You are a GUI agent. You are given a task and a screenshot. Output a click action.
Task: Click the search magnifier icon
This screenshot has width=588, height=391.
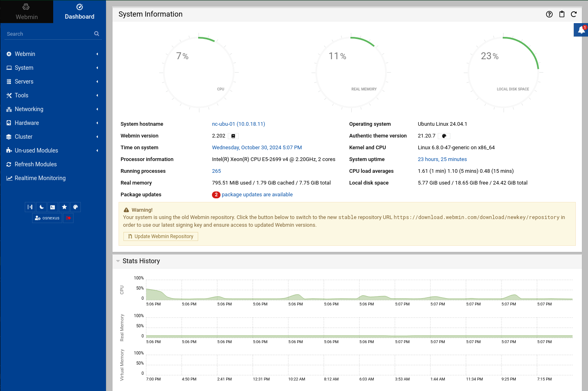tap(97, 34)
